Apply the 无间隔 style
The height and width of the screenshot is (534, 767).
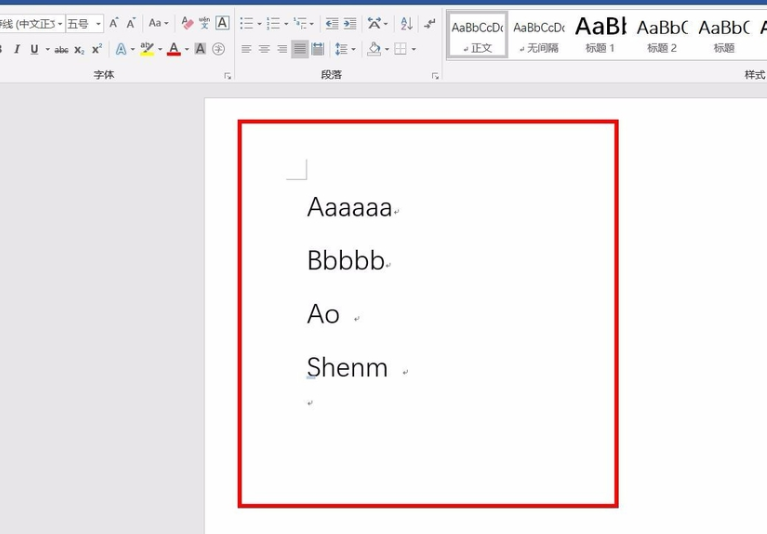(539, 35)
